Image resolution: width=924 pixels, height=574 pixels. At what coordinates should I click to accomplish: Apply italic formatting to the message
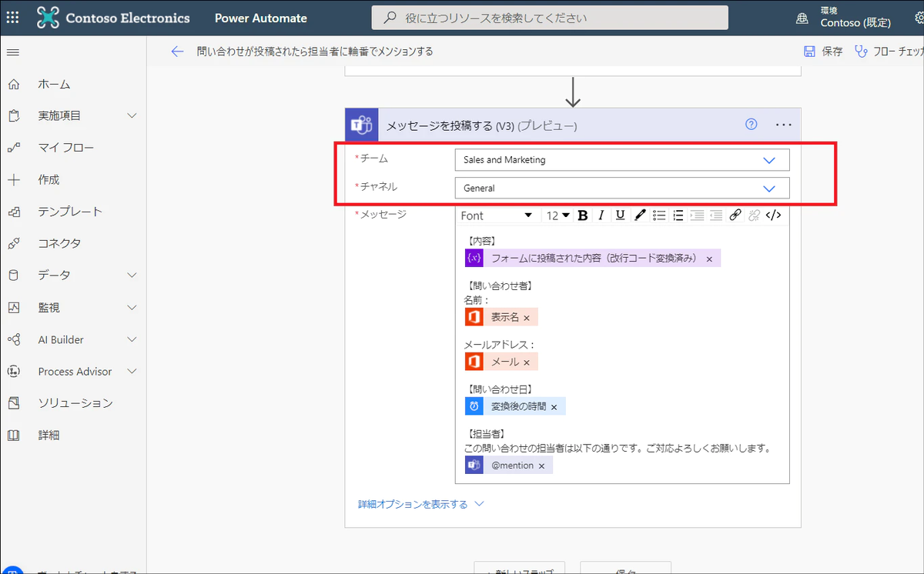(601, 215)
